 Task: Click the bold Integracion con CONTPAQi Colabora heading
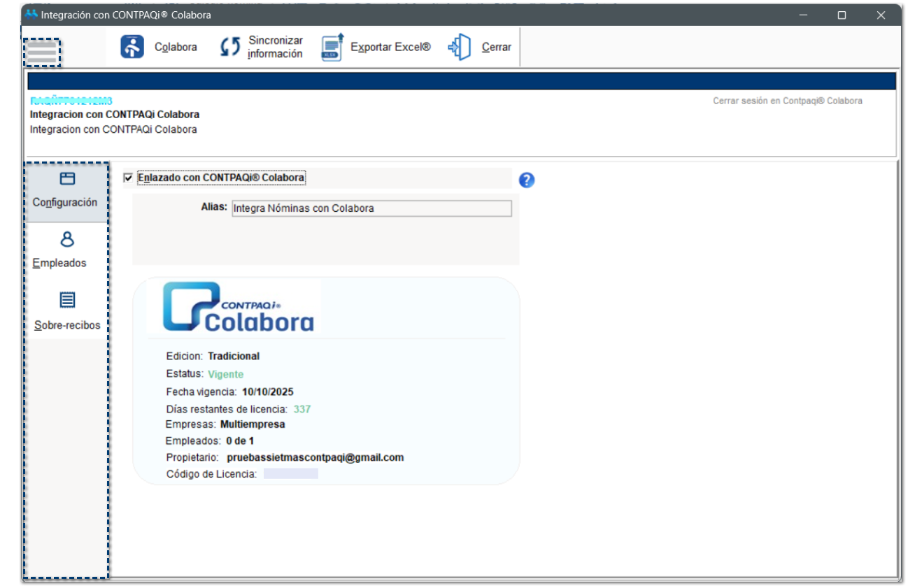coord(115,115)
